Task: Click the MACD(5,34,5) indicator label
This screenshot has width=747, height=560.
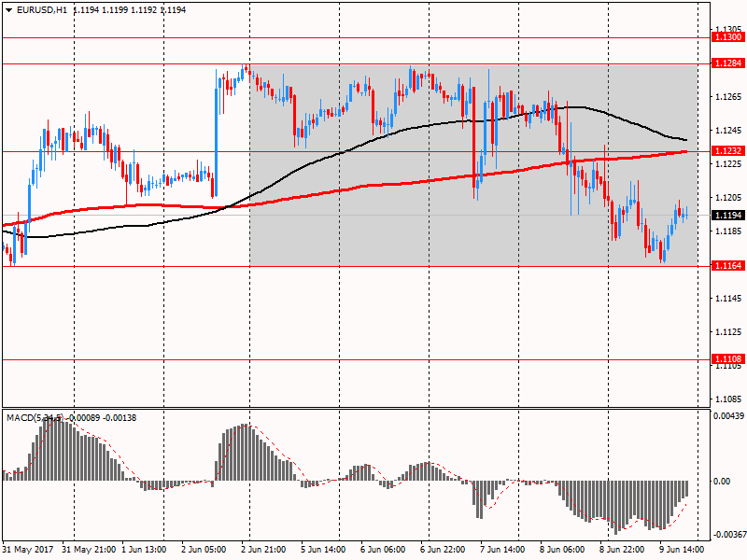Action: 35,417
